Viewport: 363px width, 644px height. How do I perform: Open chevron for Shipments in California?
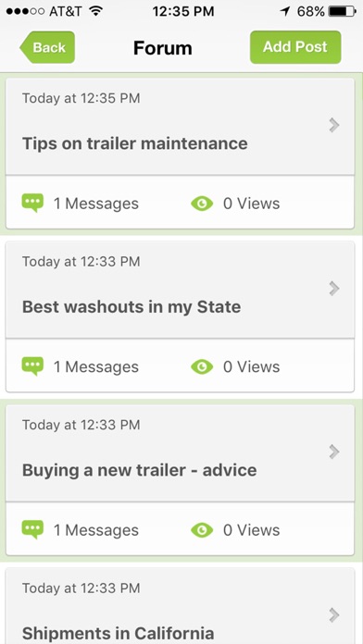pyautogui.click(x=334, y=614)
